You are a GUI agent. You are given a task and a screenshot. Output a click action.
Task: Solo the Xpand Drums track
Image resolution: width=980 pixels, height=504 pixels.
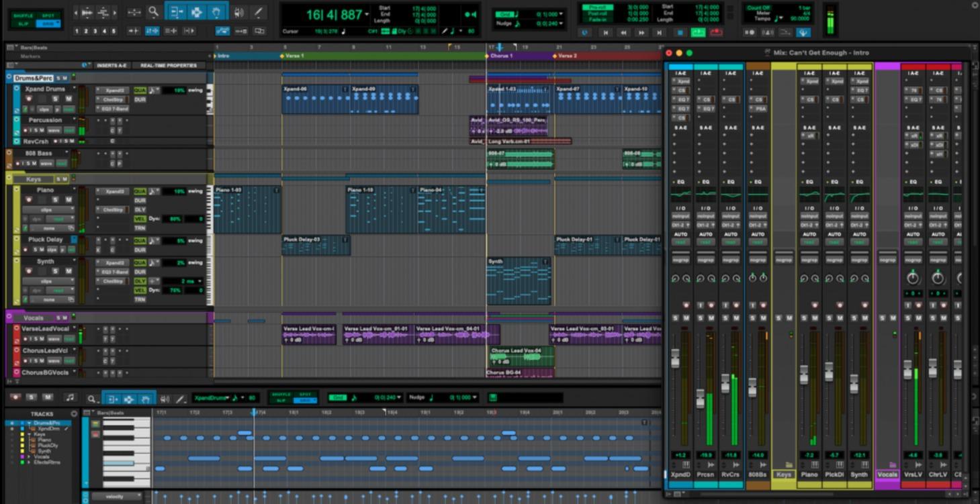click(56, 99)
